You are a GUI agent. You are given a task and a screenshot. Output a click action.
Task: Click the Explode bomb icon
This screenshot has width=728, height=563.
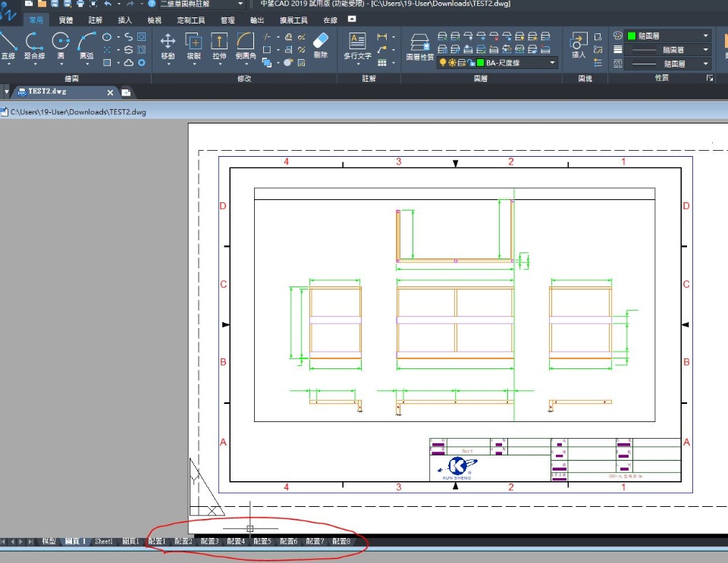(x=288, y=62)
